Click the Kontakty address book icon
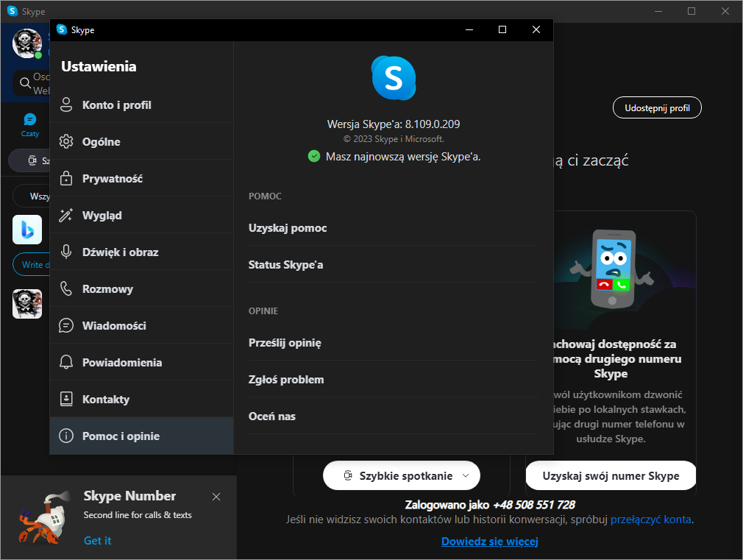743x560 pixels. tap(66, 399)
